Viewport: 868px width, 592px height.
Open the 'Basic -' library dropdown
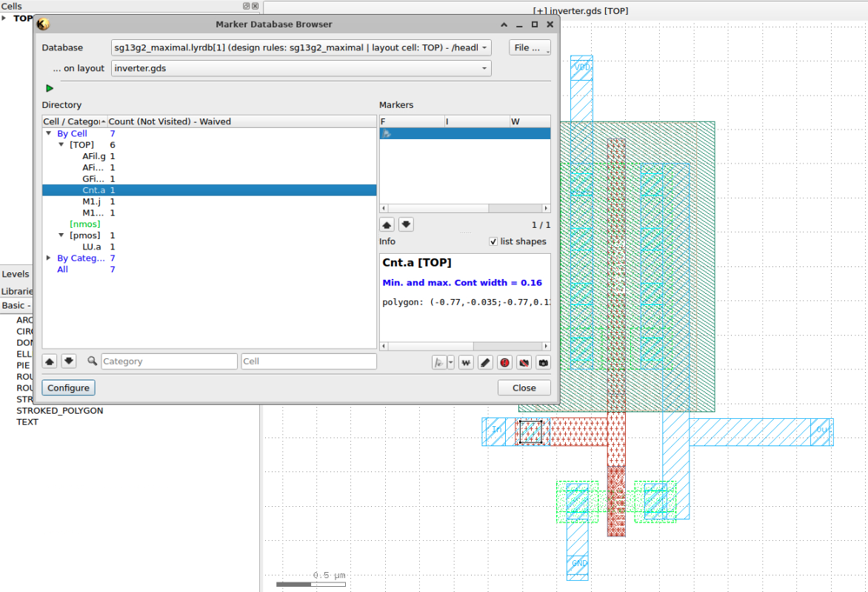coord(16,306)
